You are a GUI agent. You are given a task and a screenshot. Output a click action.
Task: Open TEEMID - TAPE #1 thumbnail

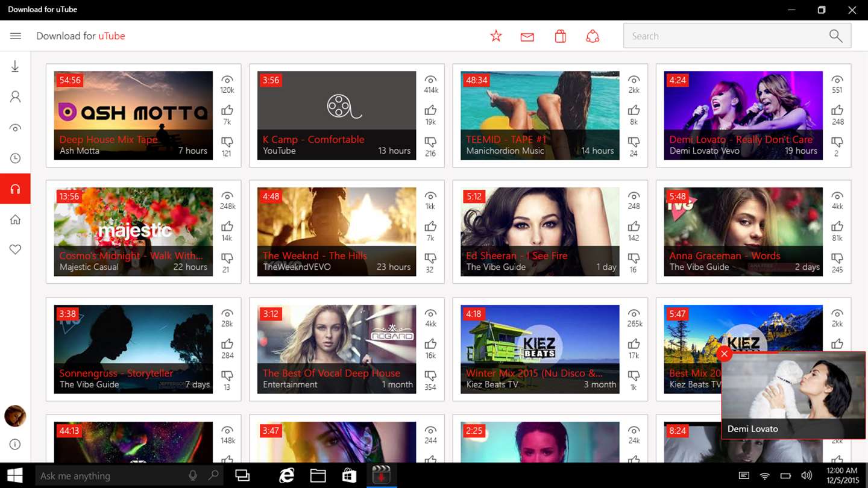[x=540, y=116]
